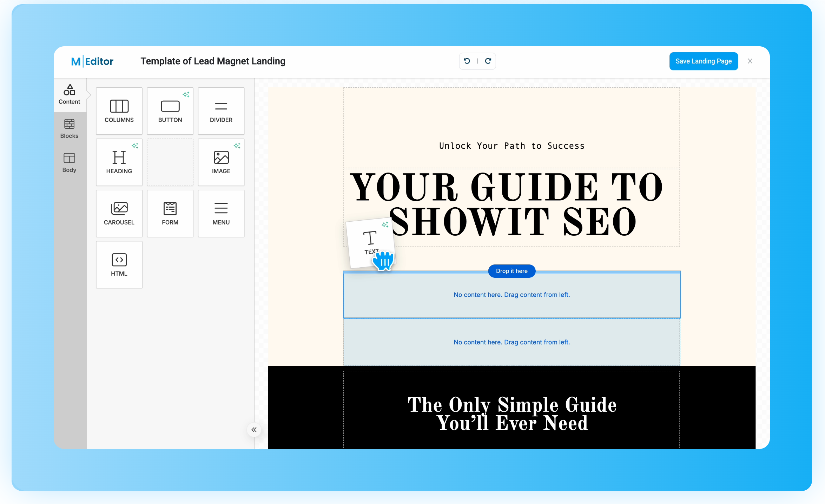
Task: Select 'Unlock Your Path to Success' text
Action: pyautogui.click(x=511, y=146)
